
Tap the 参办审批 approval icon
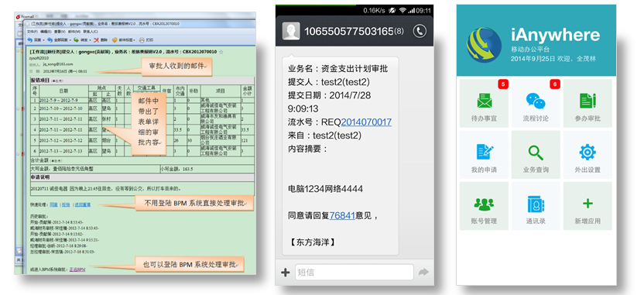coord(587,103)
